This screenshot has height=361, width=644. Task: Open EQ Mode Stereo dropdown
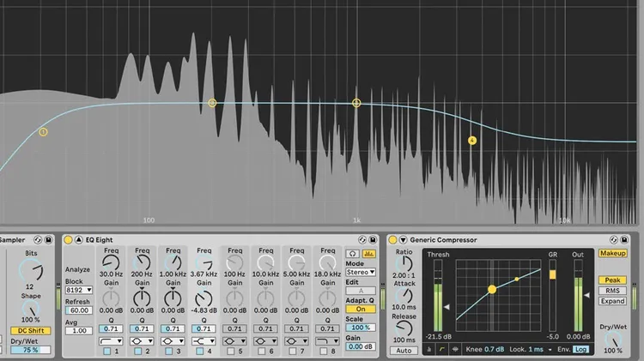[361, 272]
